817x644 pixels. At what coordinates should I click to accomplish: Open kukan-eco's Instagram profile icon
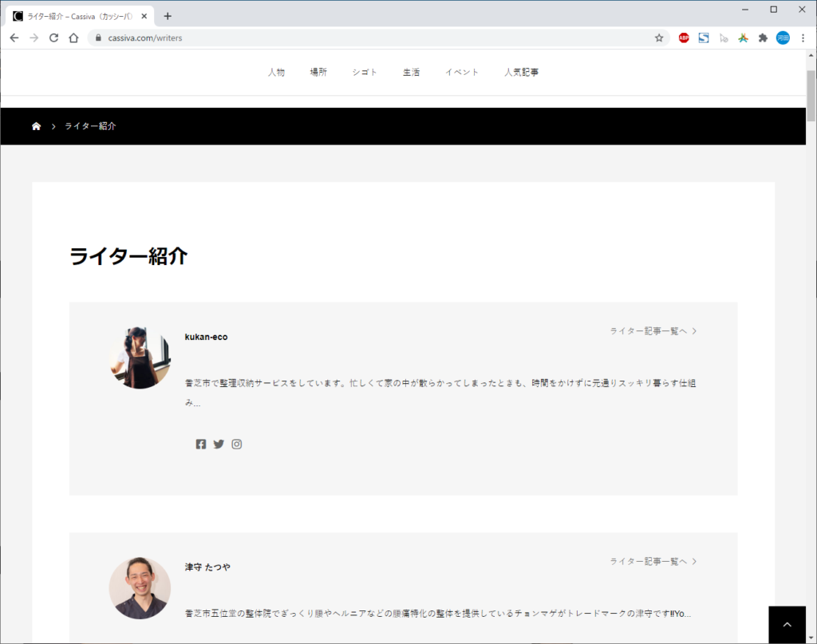[237, 444]
